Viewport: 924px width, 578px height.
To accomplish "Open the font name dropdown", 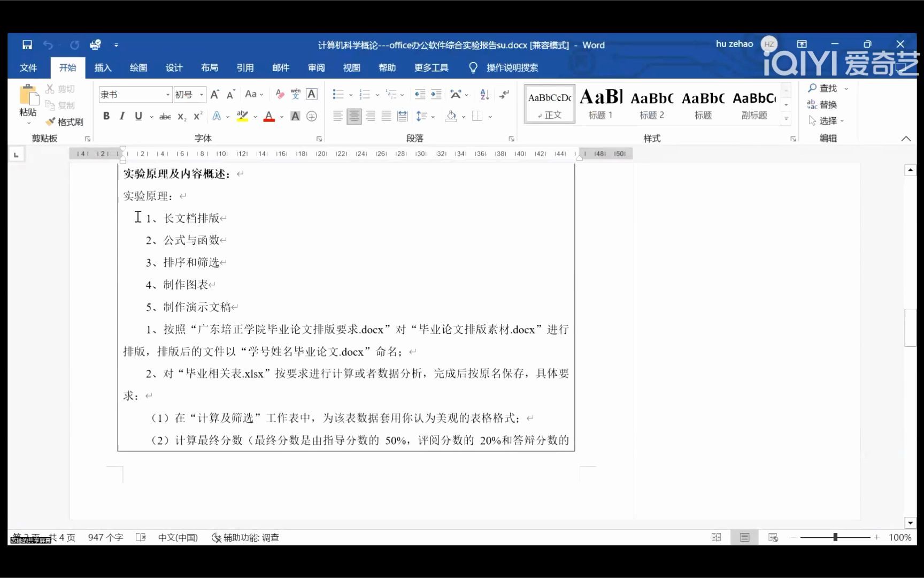I will (x=167, y=95).
